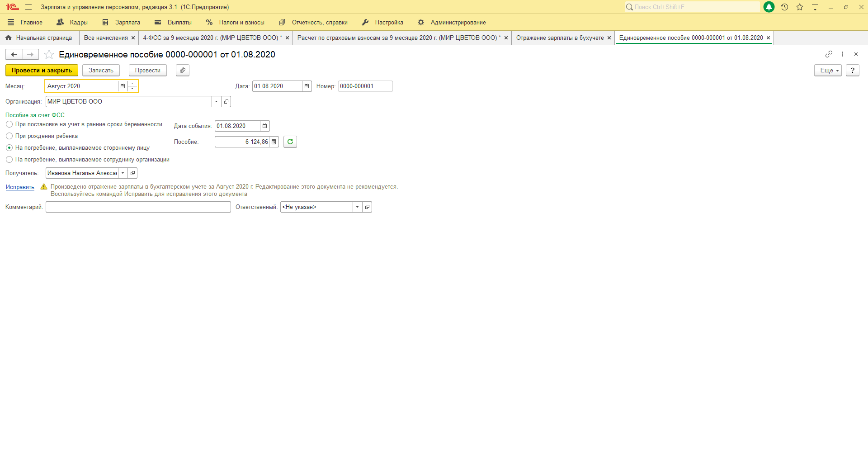This screenshot has width=868, height=465.
Task: Click the Пособие amount field
Action: click(242, 142)
